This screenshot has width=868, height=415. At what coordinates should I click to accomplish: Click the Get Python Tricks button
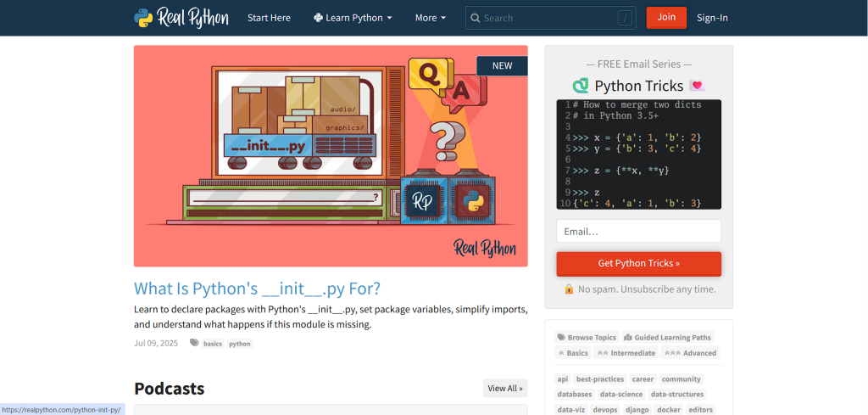click(639, 263)
